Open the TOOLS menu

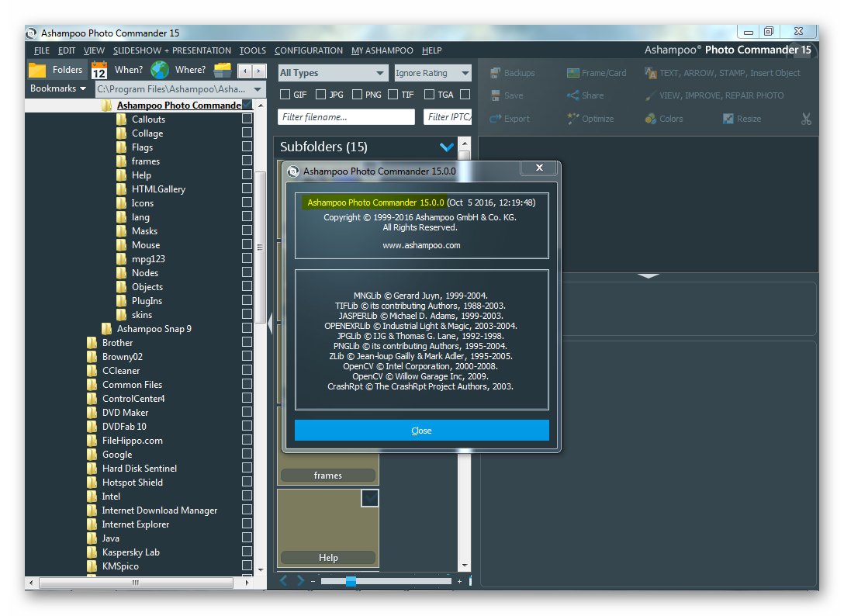252,50
